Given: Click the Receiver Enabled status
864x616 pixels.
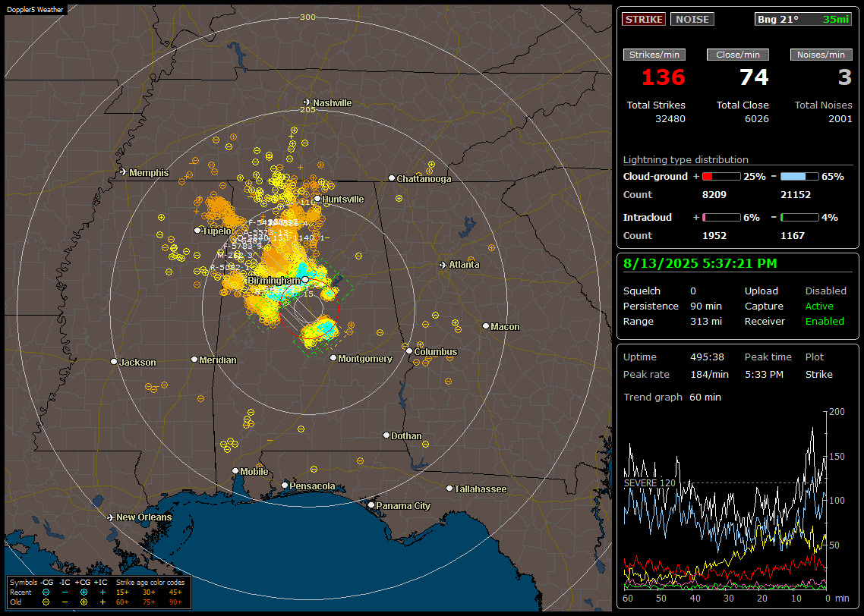Looking at the screenshot, I should [x=825, y=321].
